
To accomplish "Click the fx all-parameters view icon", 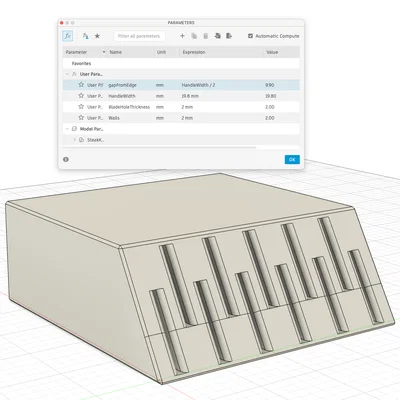I will [68, 36].
